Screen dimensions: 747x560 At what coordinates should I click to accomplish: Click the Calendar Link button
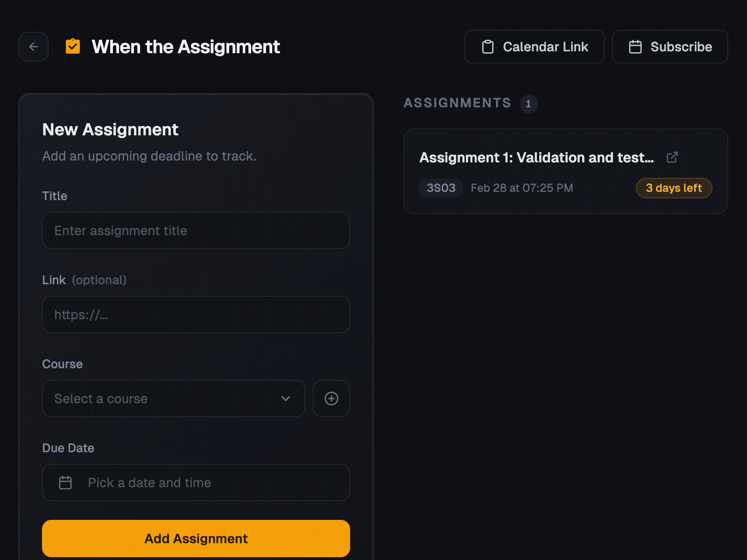pos(534,47)
